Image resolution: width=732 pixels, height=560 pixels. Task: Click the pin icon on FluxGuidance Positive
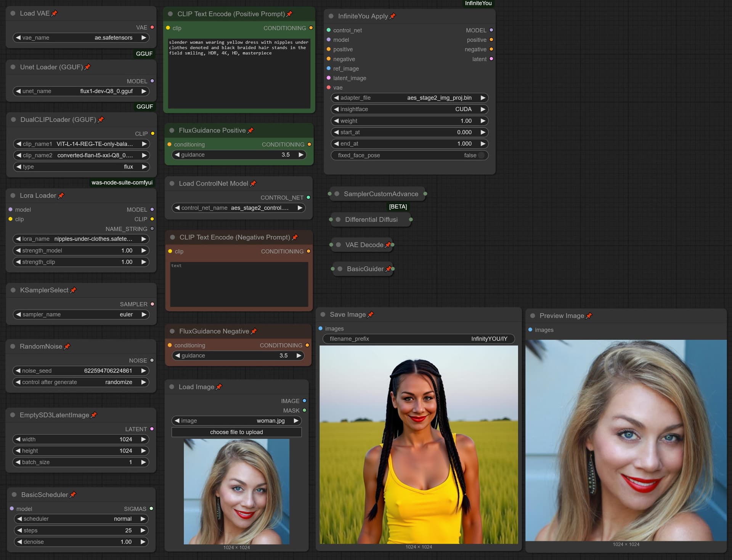(x=250, y=130)
